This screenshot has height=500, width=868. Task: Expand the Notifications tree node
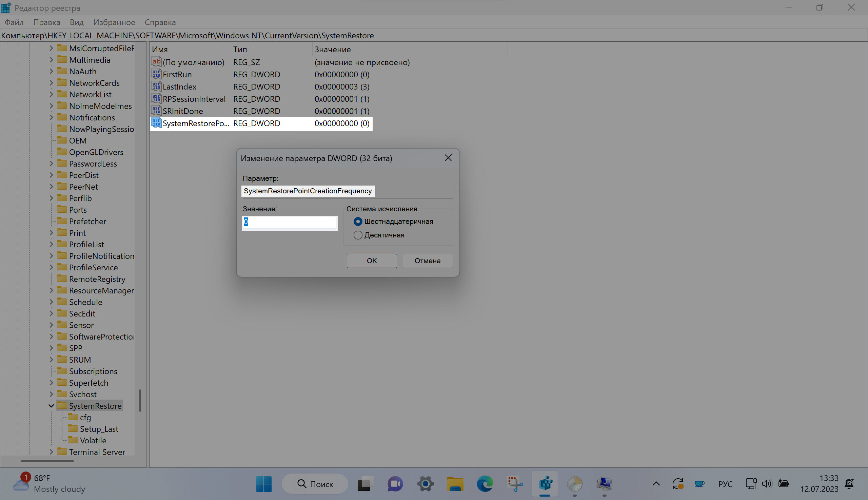point(51,117)
